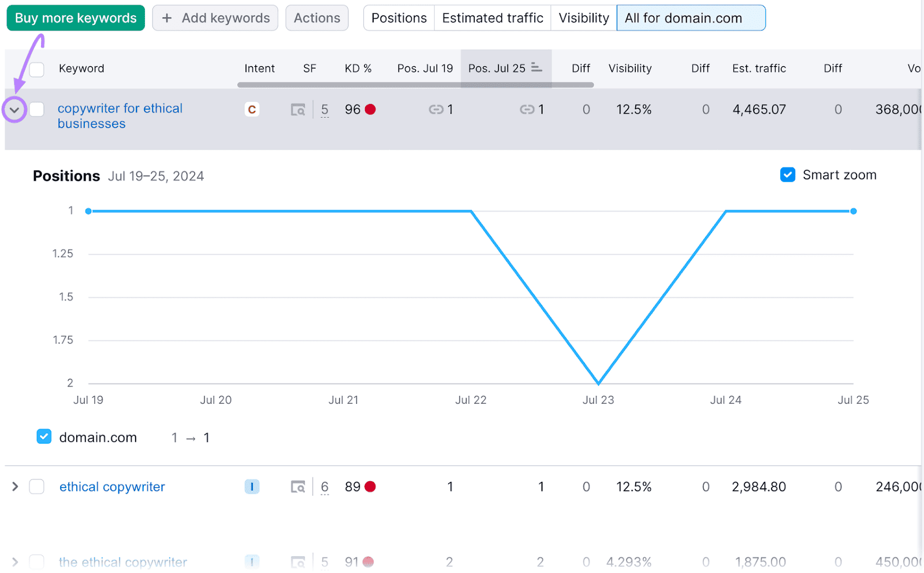Viewport: 924px width, 573px height.
Task: Click SERP features icon for copywriter for ethical businesses
Action: 297,110
